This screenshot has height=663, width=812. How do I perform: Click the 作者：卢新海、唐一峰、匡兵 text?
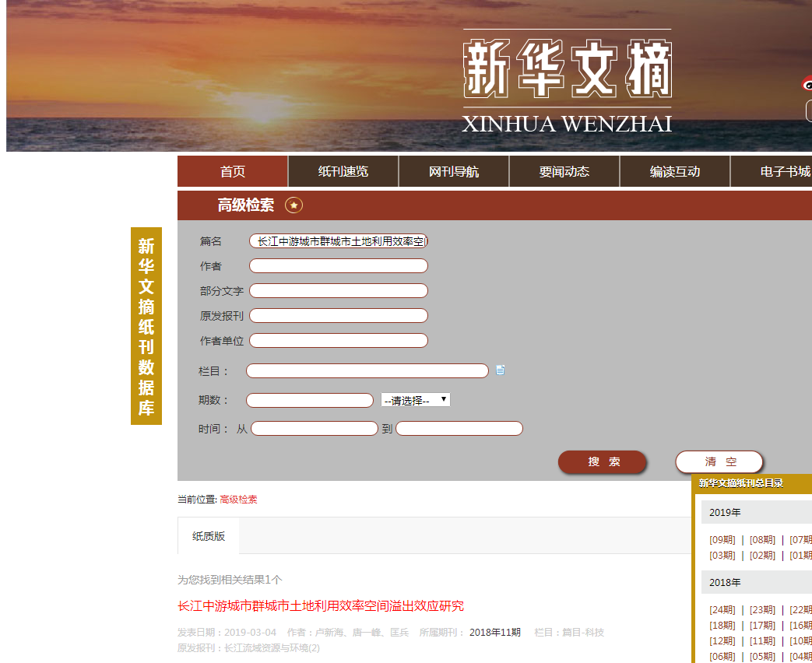(x=348, y=633)
